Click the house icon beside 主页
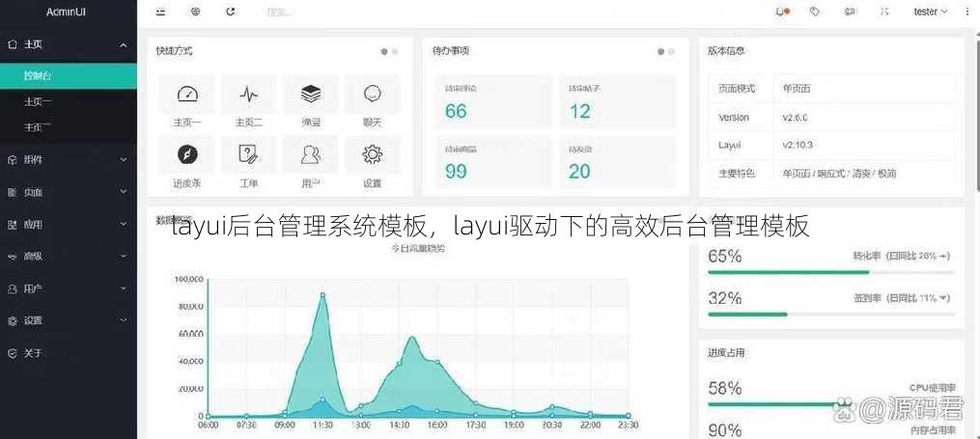980x439 pixels. click(12, 44)
